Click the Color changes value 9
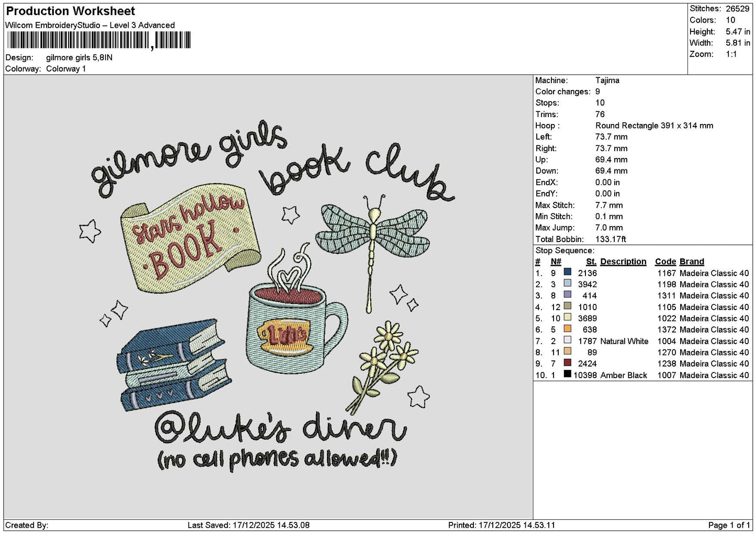 tap(597, 92)
